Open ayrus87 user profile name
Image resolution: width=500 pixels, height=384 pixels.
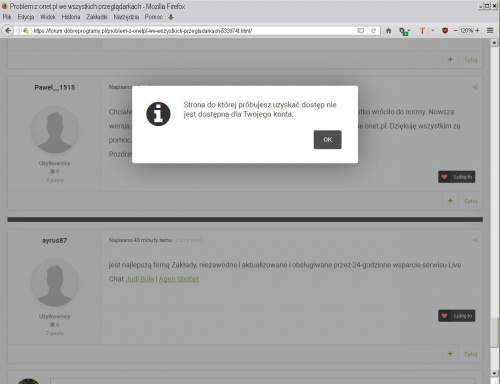coord(55,240)
